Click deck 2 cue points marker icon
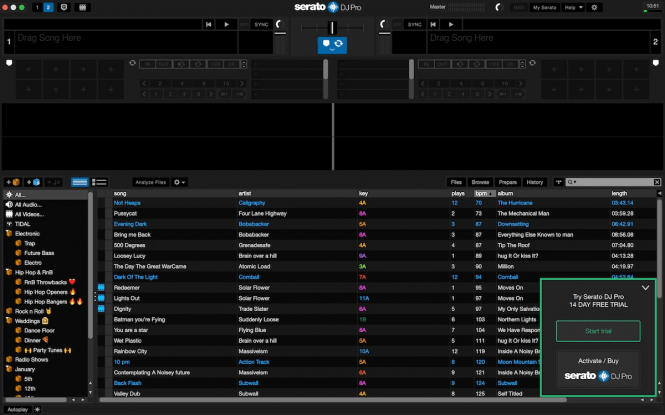Viewport: 665px width, 415px height. (x=656, y=63)
